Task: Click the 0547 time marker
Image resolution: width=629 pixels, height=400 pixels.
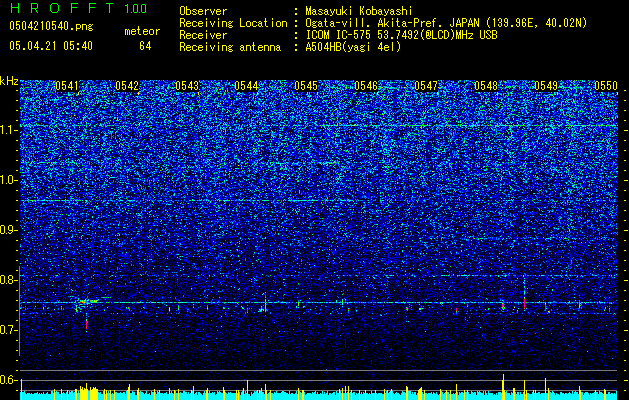Action: [x=426, y=86]
